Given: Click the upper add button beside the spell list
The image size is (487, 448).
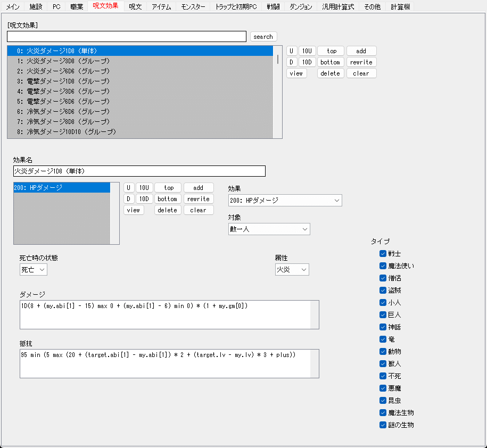Looking at the screenshot, I should (x=361, y=51).
